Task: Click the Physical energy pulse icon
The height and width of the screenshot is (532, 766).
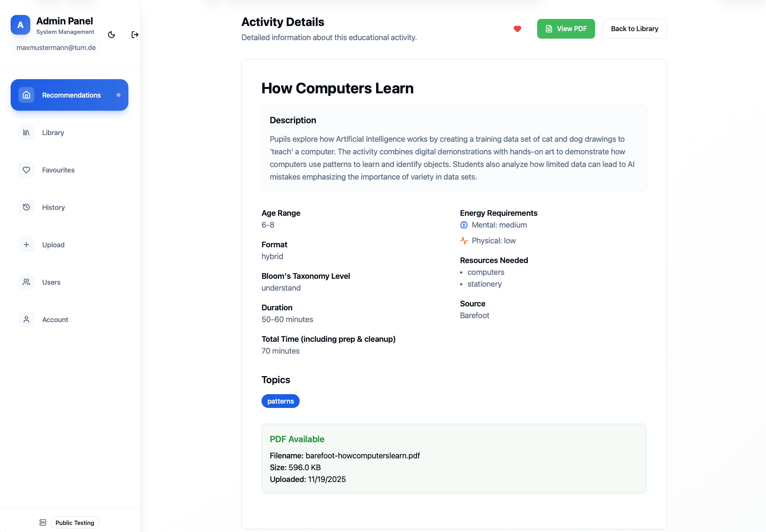Action: pyautogui.click(x=464, y=241)
